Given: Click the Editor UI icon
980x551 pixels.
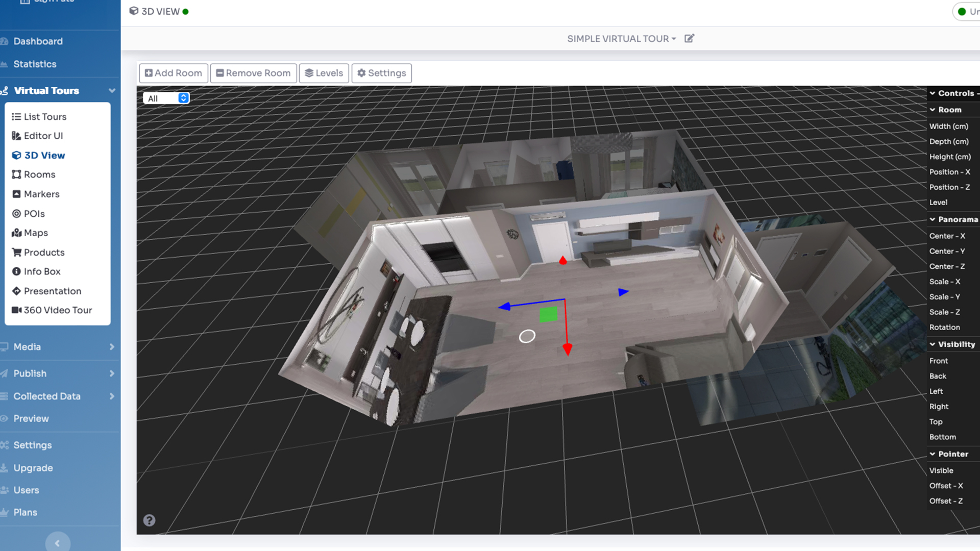Looking at the screenshot, I should [x=16, y=136].
